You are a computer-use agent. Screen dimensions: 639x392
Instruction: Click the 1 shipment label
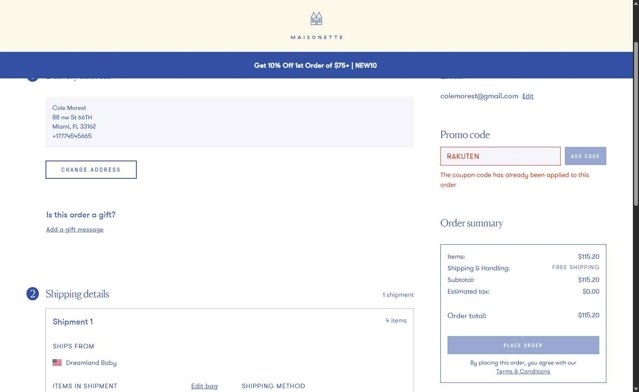point(398,295)
